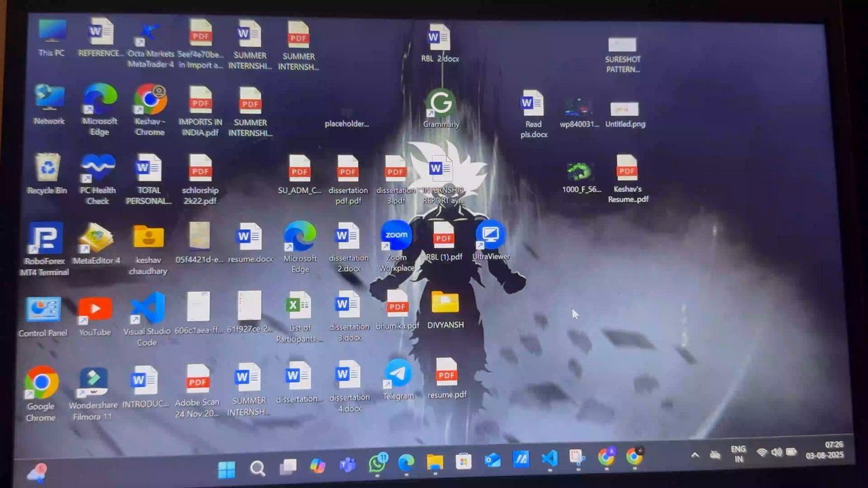Open Copilot from the taskbar
The height and width of the screenshot is (488, 868).
tap(317, 466)
